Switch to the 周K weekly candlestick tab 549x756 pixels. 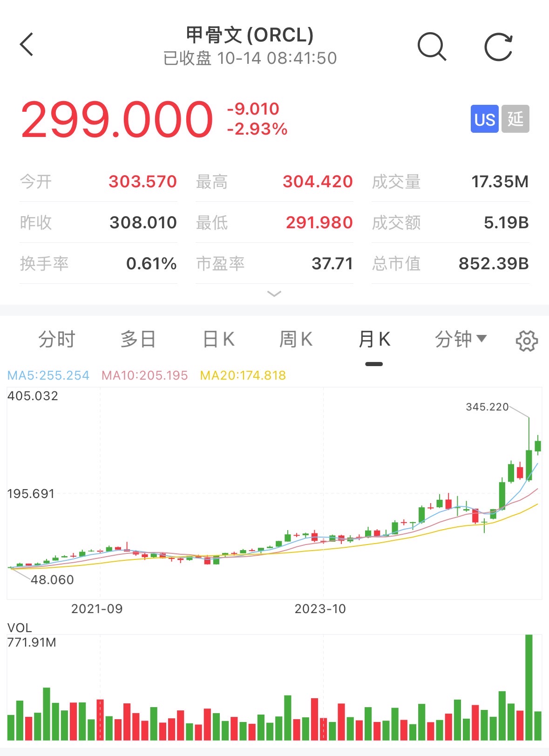296,339
